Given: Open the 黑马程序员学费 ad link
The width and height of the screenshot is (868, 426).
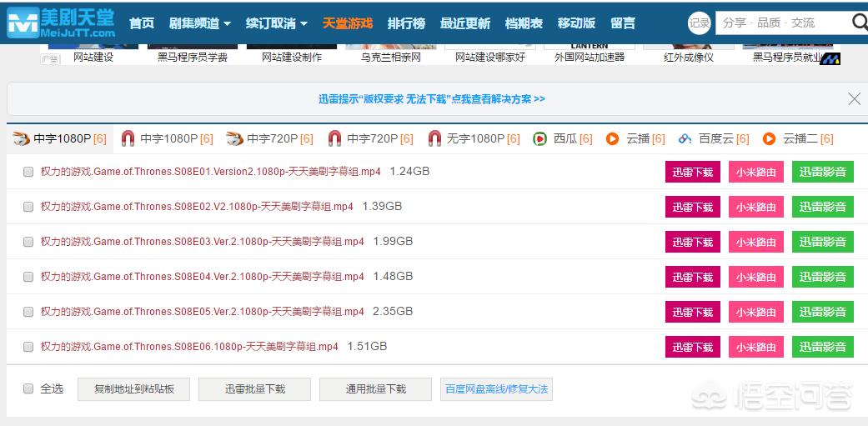Looking at the screenshot, I should 192,58.
